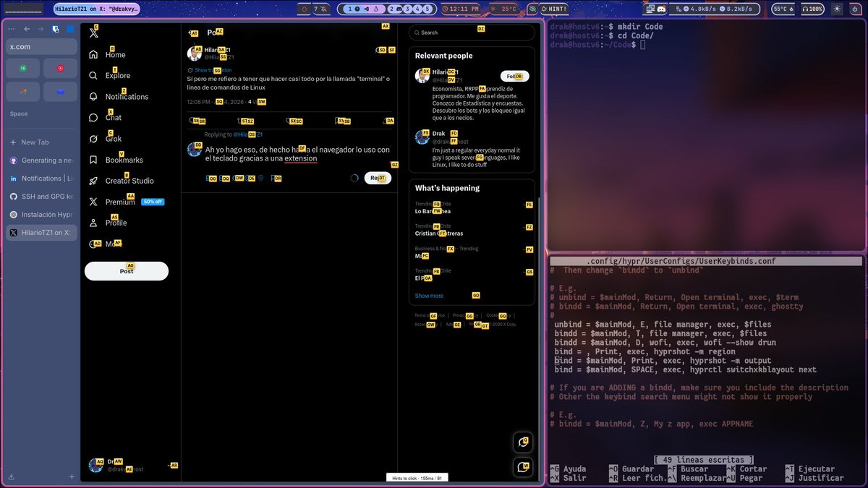Viewport: 868px width, 488px height.
Task: Click the reply text box
Action: click(x=298, y=153)
